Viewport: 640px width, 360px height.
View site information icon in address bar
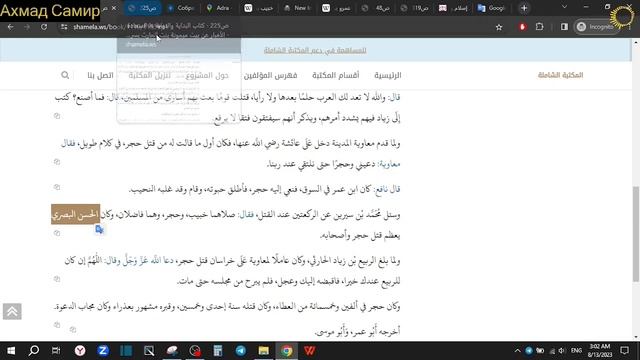(x=64, y=27)
